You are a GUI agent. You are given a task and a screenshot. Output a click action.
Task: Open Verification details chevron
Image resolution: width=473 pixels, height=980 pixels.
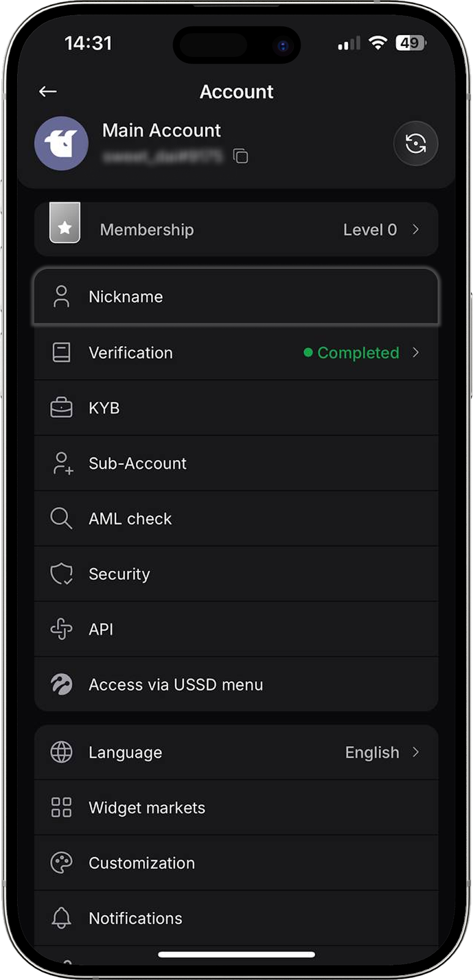[x=415, y=353]
